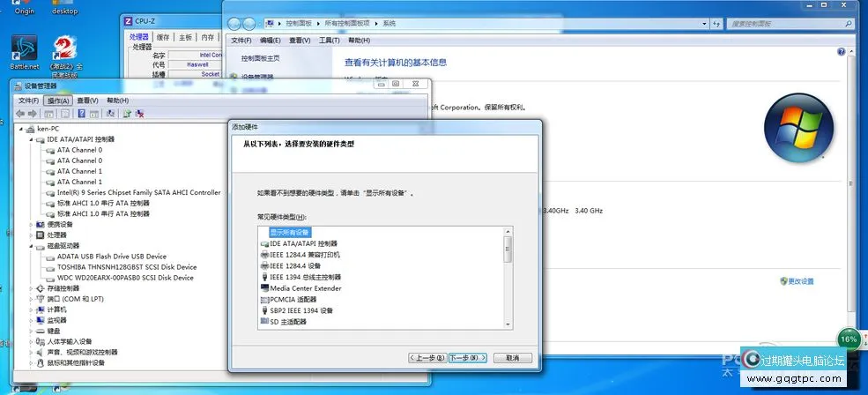Open the 操作(A) menu in Device Manager
The height and width of the screenshot is (395, 868).
point(58,101)
